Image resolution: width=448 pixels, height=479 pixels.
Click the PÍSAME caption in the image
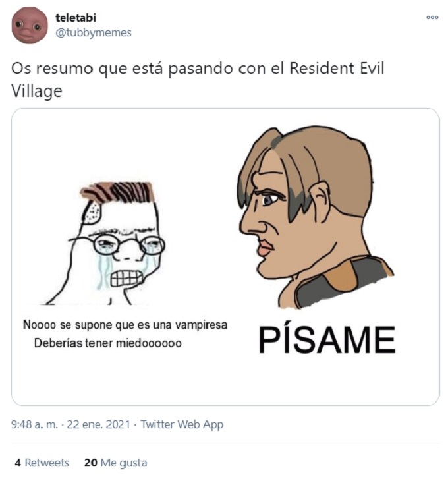click(327, 339)
